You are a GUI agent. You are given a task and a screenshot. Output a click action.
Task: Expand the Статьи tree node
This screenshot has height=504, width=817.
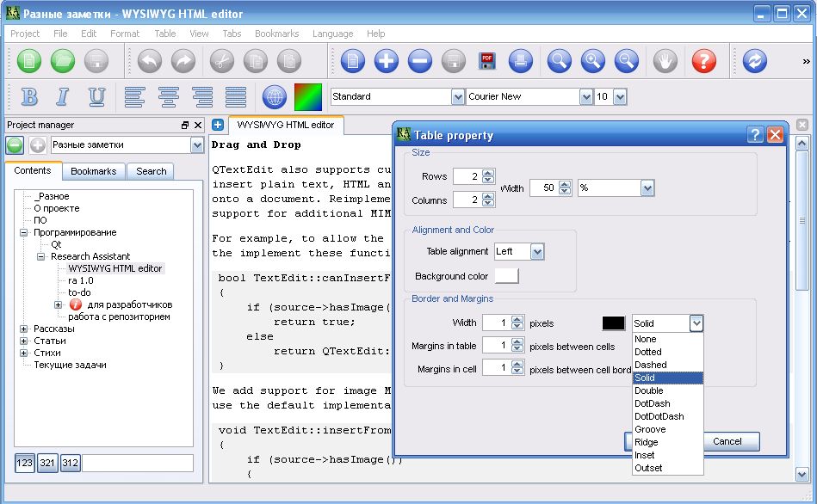(23, 341)
